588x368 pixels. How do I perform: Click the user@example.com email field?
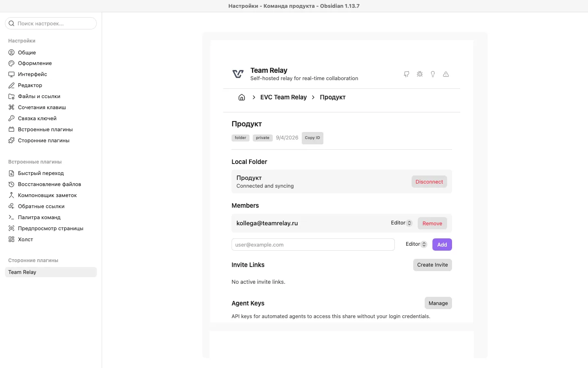click(x=313, y=245)
